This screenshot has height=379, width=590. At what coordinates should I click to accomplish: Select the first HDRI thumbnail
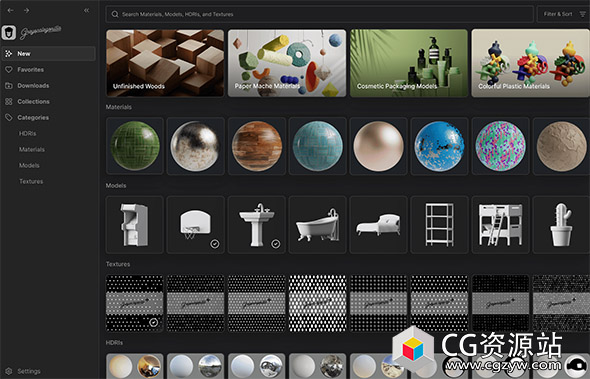tap(135, 366)
